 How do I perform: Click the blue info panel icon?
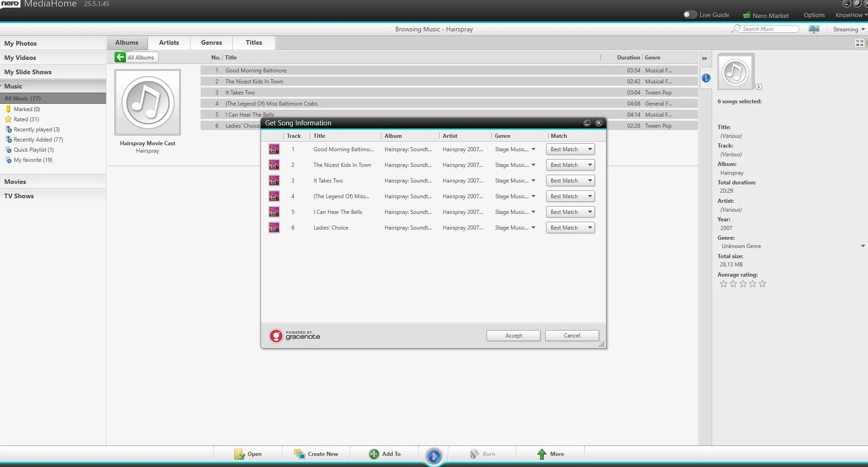pyautogui.click(x=706, y=78)
